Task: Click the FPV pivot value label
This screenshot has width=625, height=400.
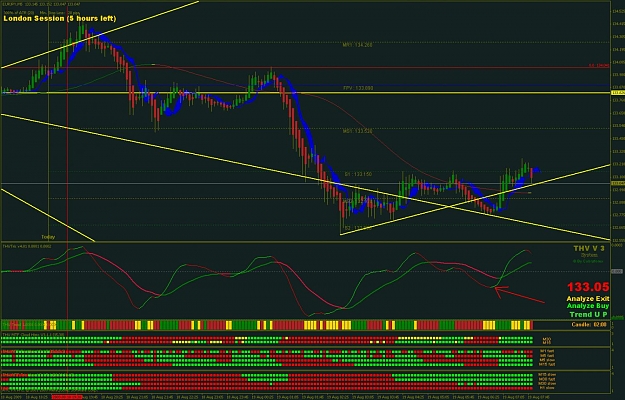Action: (x=358, y=88)
